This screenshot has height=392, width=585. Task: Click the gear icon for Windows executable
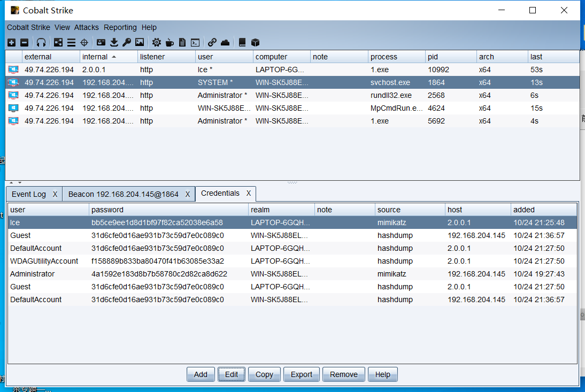[x=156, y=43]
